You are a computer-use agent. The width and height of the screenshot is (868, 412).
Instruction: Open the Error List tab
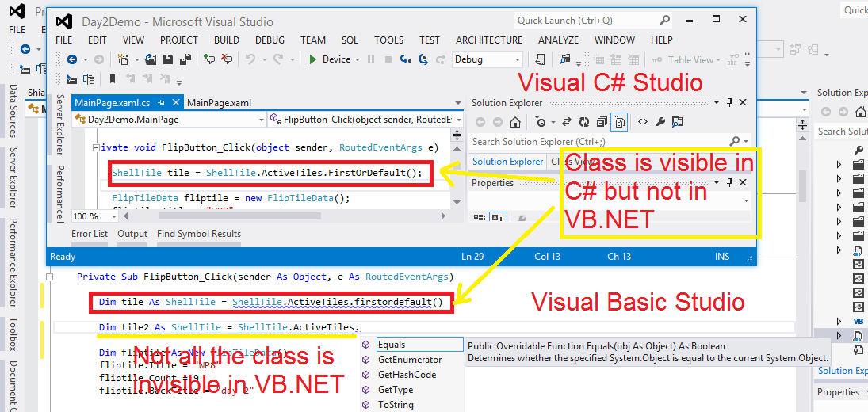[90, 234]
